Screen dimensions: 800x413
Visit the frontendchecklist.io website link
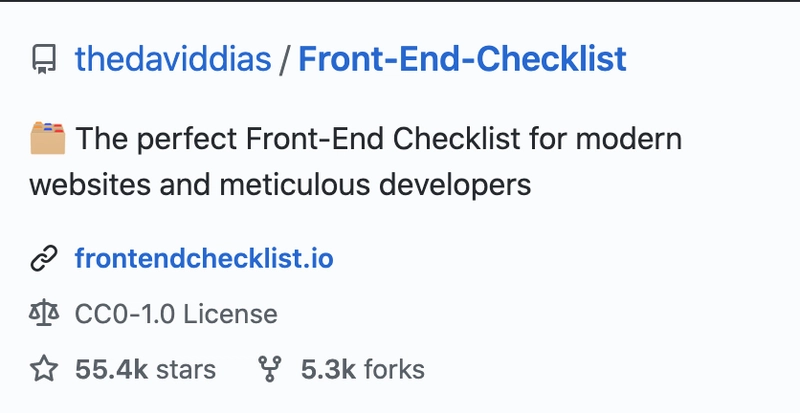pyautogui.click(x=204, y=258)
